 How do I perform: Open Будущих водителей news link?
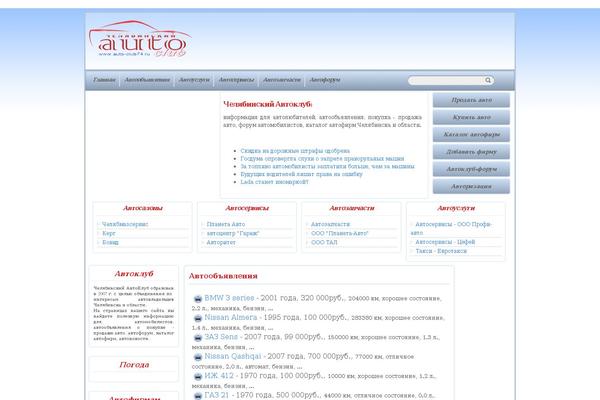(302, 174)
